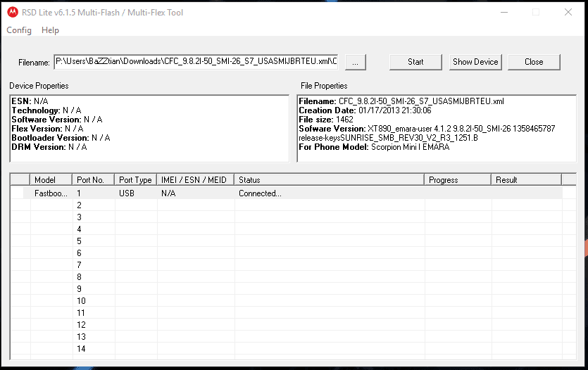This screenshot has width=588, height=370.
Task: Select port number 3 row
Action: [x=287, y=217]
